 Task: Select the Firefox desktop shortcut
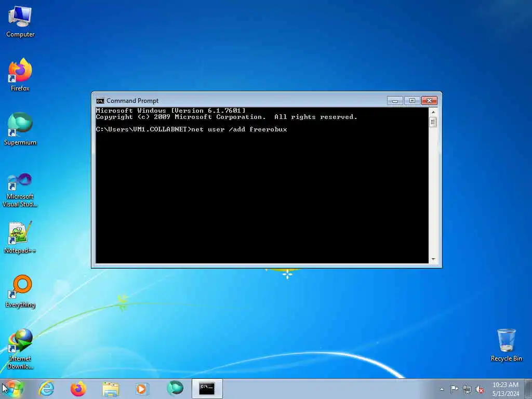20,75
